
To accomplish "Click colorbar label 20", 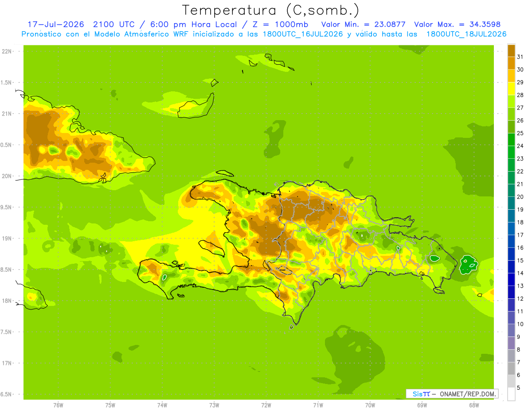I will pyautogui.click(x=520, y=197).
